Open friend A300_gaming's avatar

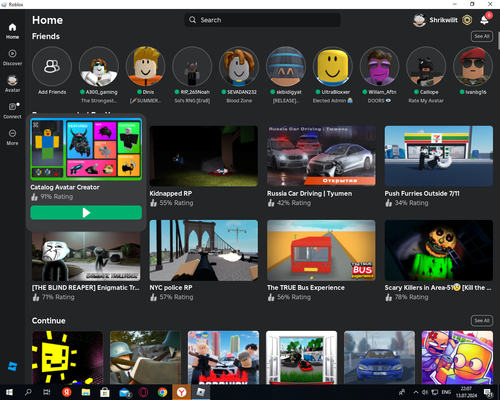point(99,67)
